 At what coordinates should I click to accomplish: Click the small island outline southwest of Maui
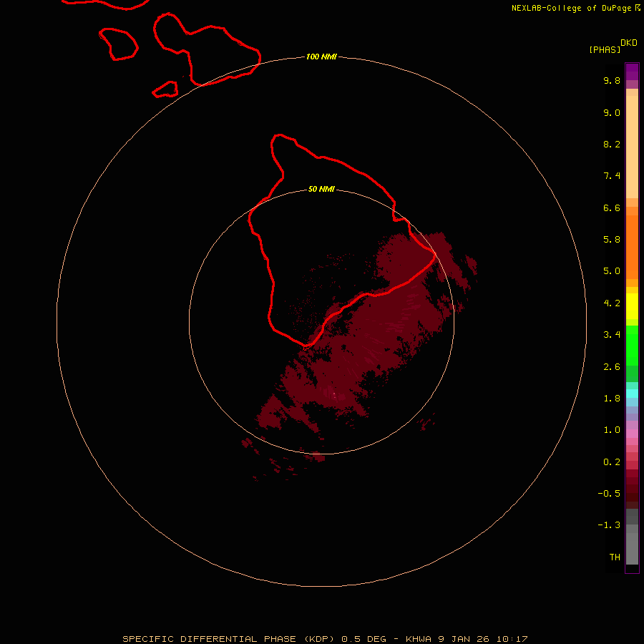tap(165, 89)
